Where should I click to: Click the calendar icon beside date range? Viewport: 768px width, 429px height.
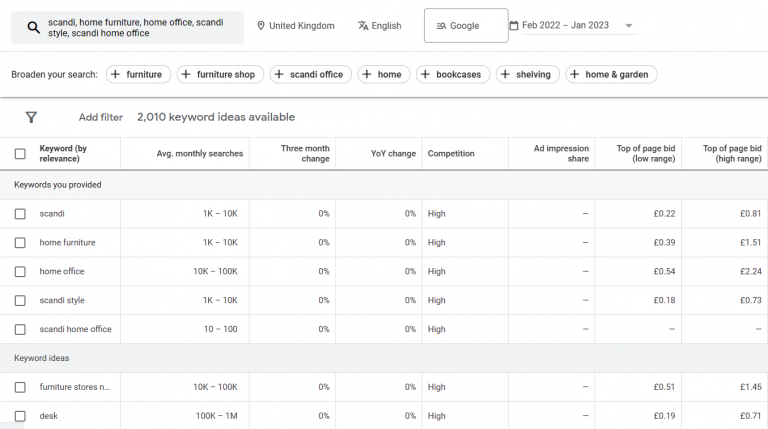[514, 25]
